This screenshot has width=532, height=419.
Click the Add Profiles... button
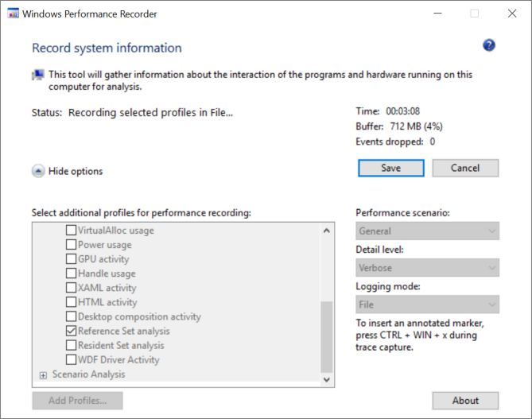coord(77,401)
